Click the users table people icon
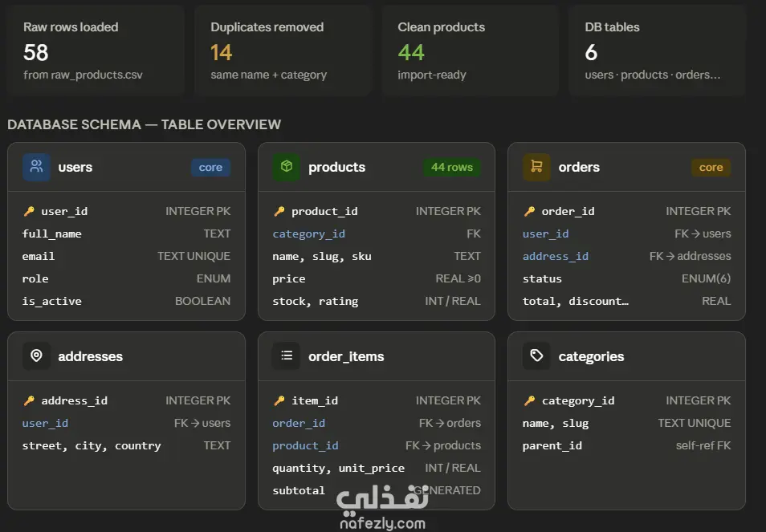This screenshot has height=532, width=766. pos(36,167)
